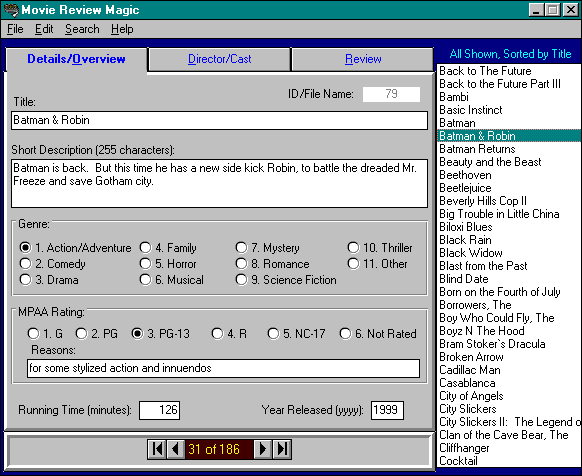Open the Edit menu
Screen dimensions: 582x476
coord(44,29)
